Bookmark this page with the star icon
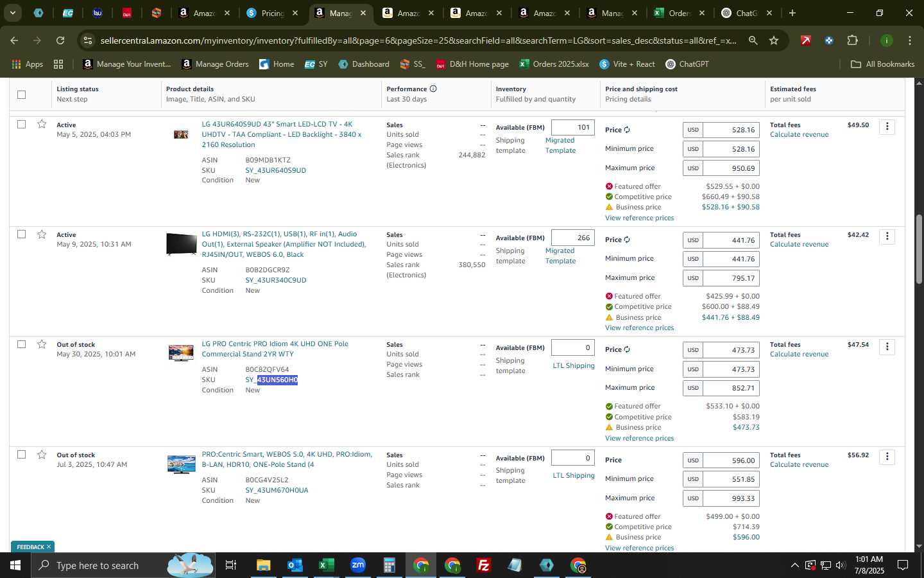The height and width of the screenshot is (578, 924). 774,40
